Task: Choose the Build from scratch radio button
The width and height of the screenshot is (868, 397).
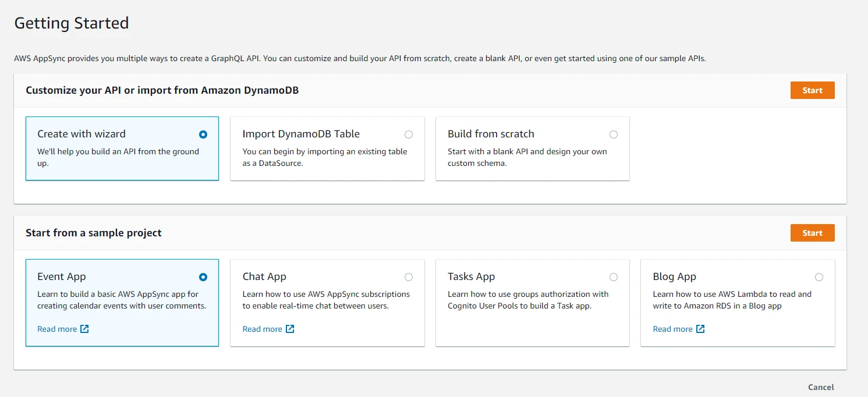Action: pyautogui.click(x=614, y=134)
